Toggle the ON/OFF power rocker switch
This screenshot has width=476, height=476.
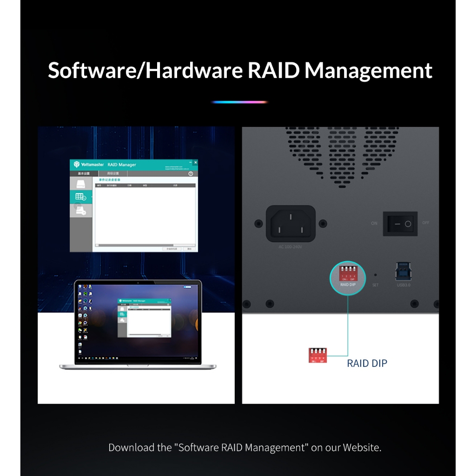[x=400, y=224]
